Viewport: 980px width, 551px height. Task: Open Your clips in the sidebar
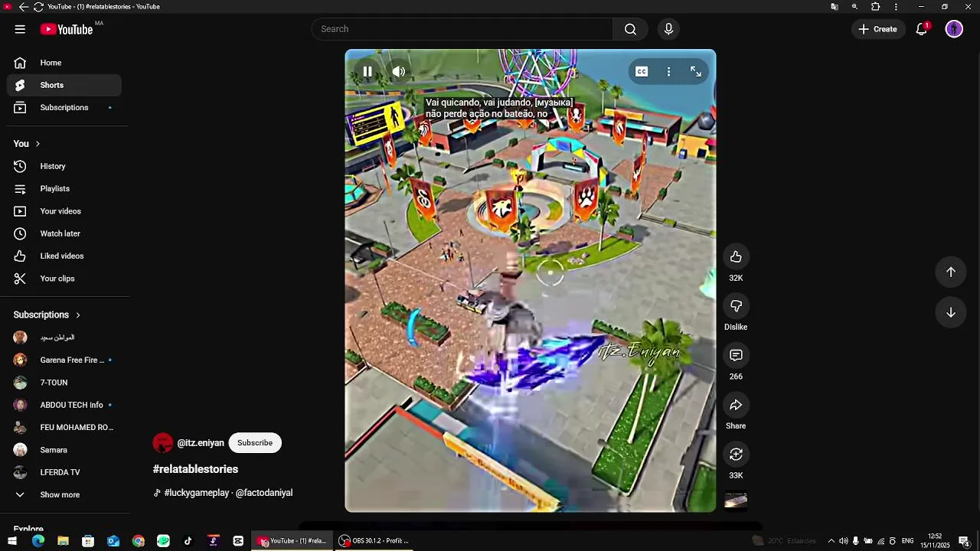coord(64,279)
